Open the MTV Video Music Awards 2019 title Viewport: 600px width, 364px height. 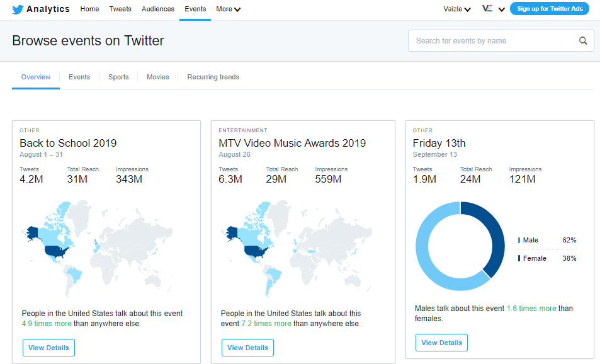coord(292,143)
